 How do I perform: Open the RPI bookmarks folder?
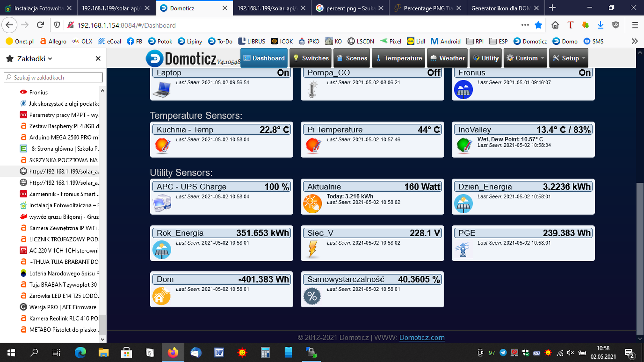pos(475,41)
